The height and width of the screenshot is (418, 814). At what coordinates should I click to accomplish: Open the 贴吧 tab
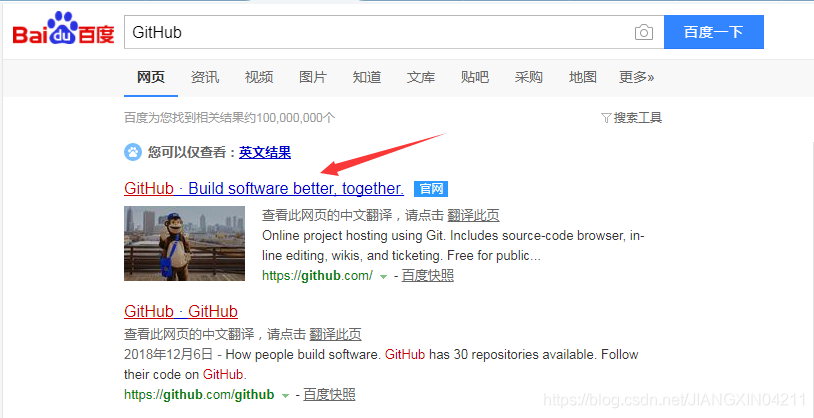coord(474,78)
